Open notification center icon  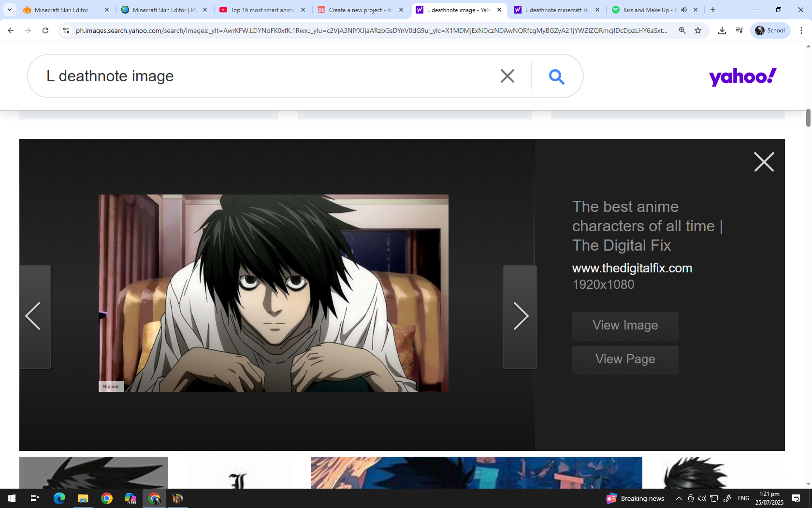pos(796,498)
